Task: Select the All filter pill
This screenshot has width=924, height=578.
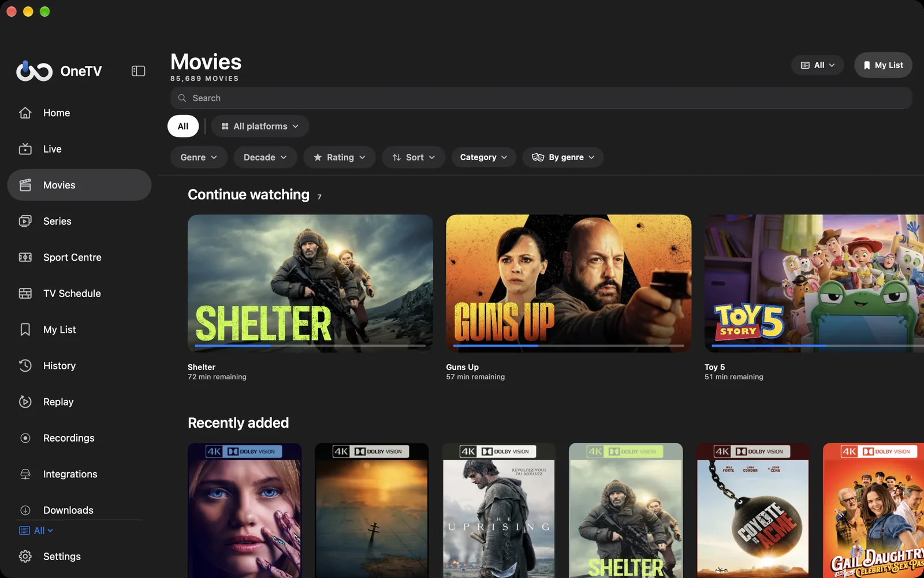Action: coord(183,126)
